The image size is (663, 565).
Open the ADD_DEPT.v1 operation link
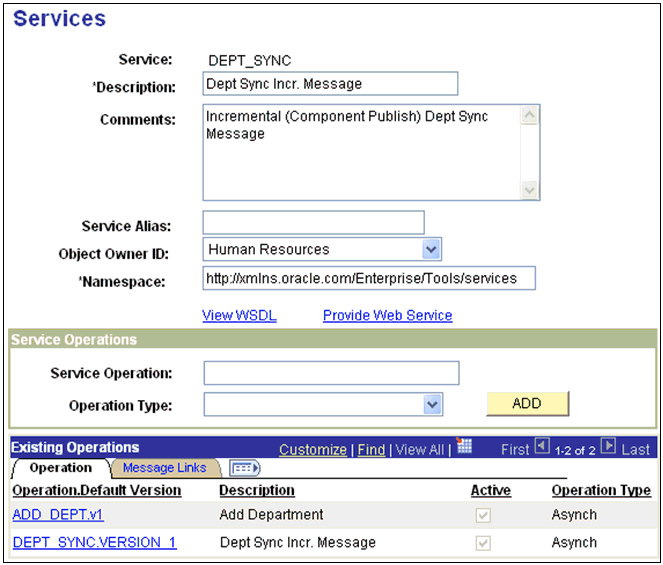pyautogui.click(x=58, y=515)
